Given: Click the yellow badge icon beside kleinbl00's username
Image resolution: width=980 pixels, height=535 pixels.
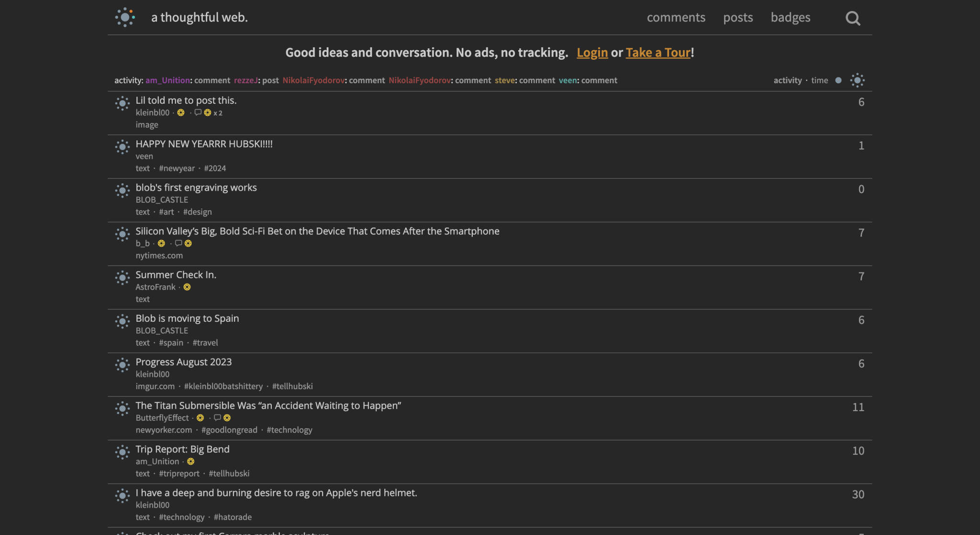Looking at the screenshot, I should pyautogui.click(x=181, y=113).
